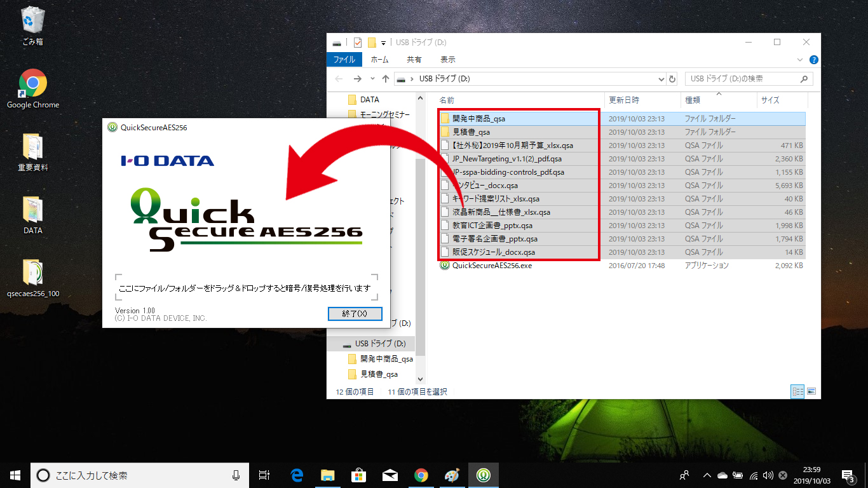The height and width of the screenshot is (488, 868).
Task: Click the volume speaker tray icon
Action: coord(768,475)
